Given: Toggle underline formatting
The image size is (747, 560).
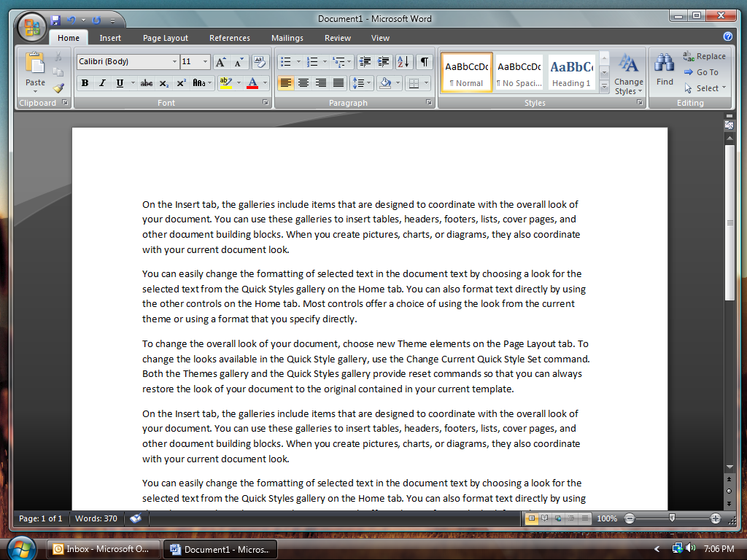Looking at the screenshot, I should (x=120, y=83).
